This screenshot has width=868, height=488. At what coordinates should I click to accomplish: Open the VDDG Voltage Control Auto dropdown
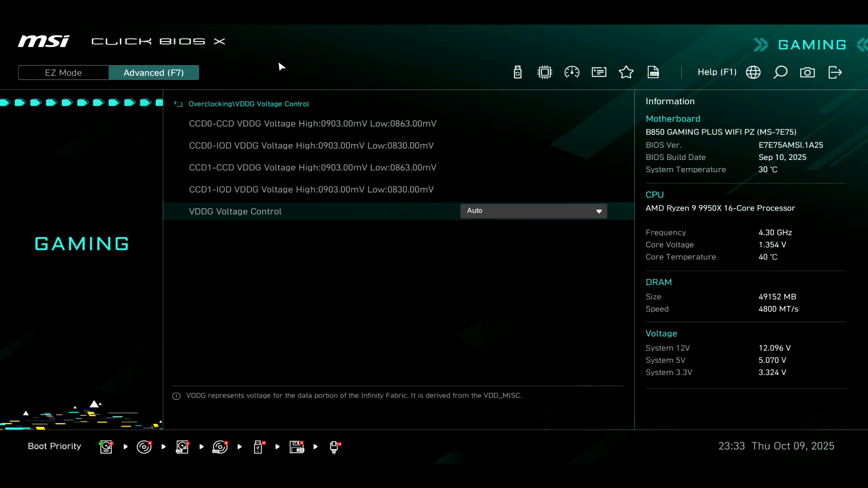coord(533,211)
